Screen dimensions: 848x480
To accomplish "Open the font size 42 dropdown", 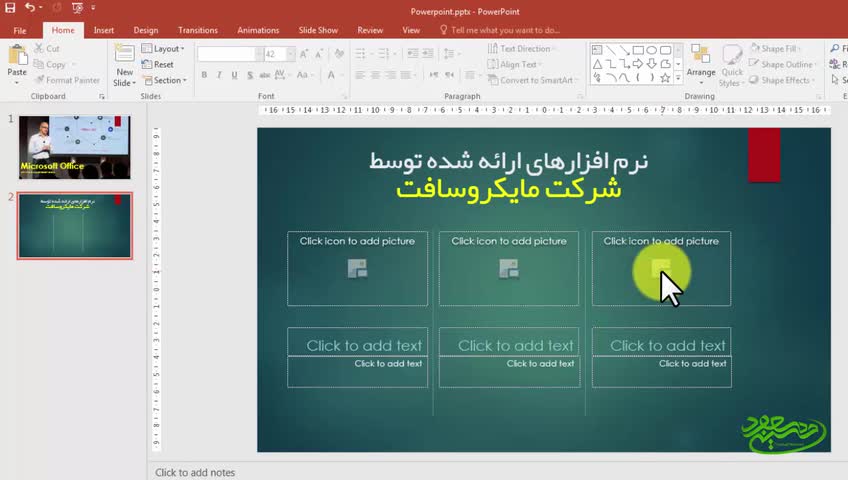I will [x=291, y=54].
